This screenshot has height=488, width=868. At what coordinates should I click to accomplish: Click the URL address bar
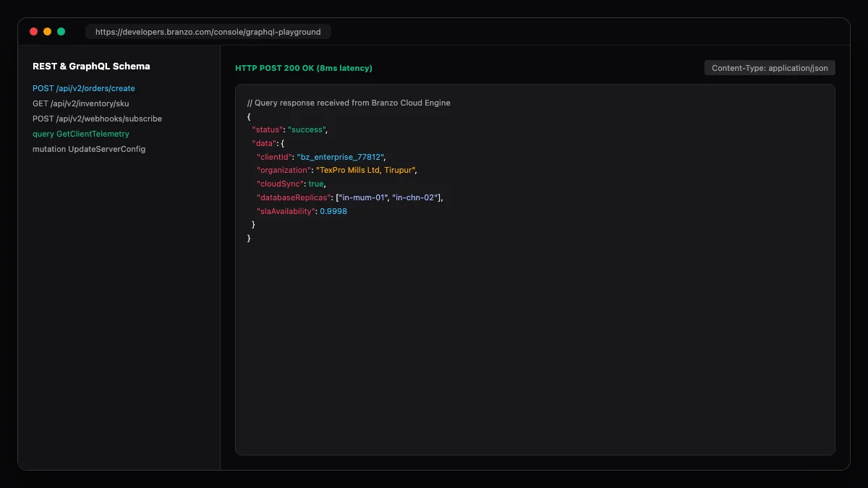(208, 32)
